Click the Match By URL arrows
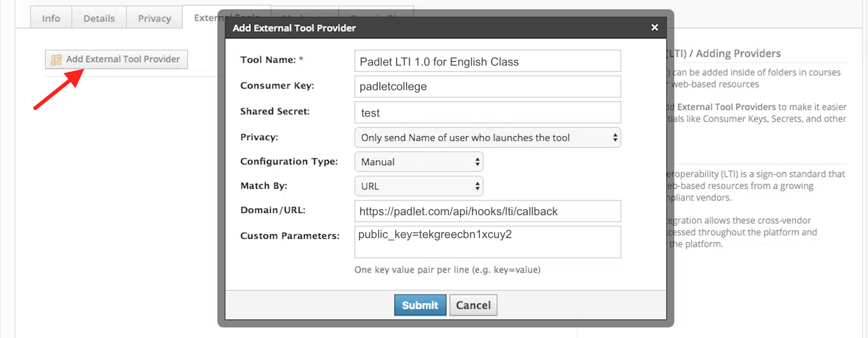 click(x=477, y=186)
